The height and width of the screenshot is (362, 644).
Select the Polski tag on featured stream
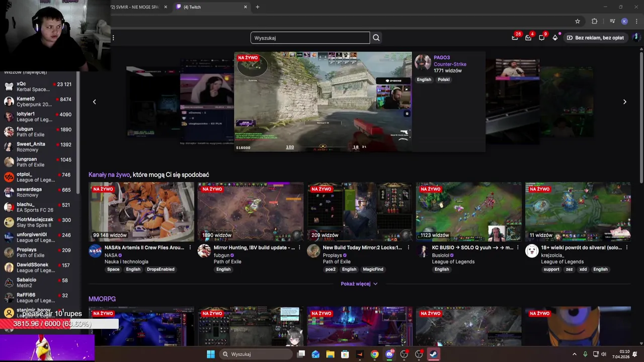coord(443,79)
